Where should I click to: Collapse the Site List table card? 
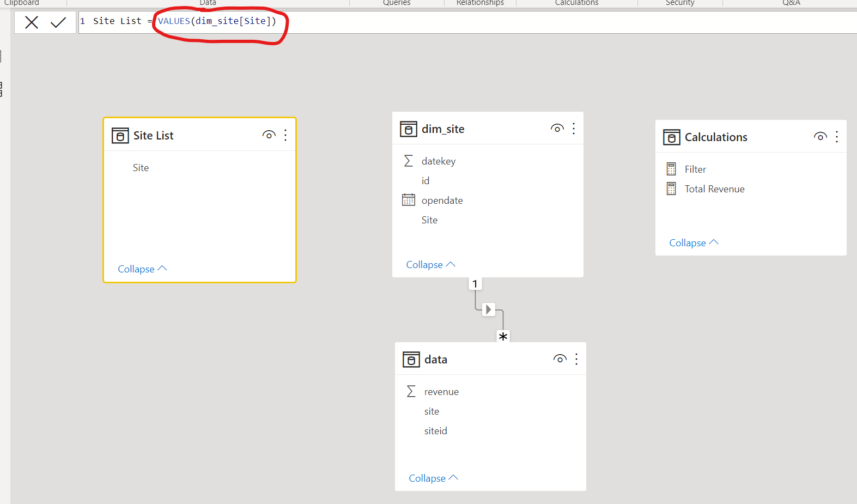tap(142, 269)
